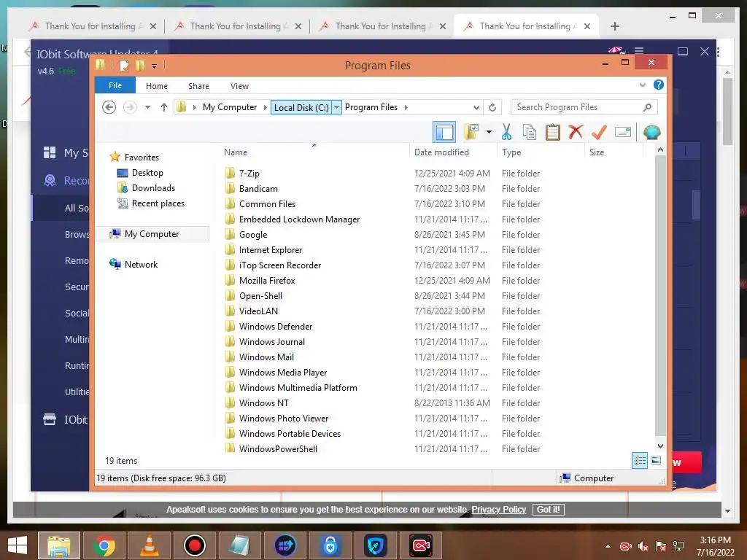Open the address bar history dropdown

pos(476,107)
